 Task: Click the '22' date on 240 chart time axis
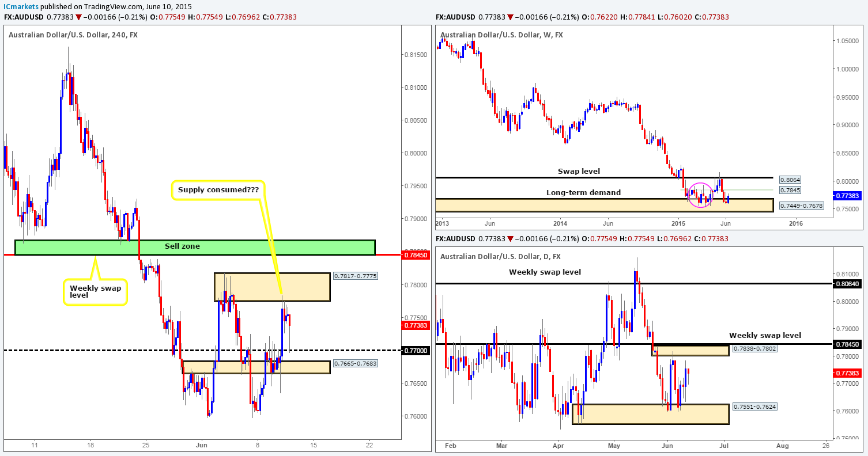click(x=369, y=445)
